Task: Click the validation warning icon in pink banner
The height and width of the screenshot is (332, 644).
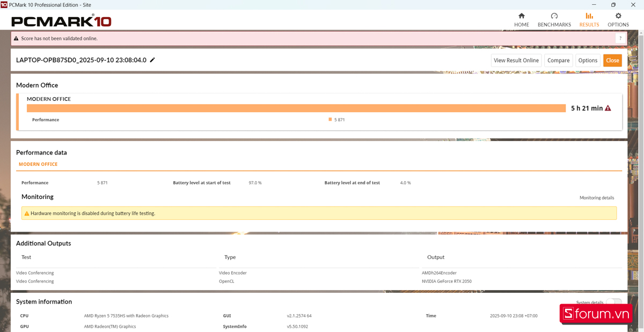Action: click(16, 39)
